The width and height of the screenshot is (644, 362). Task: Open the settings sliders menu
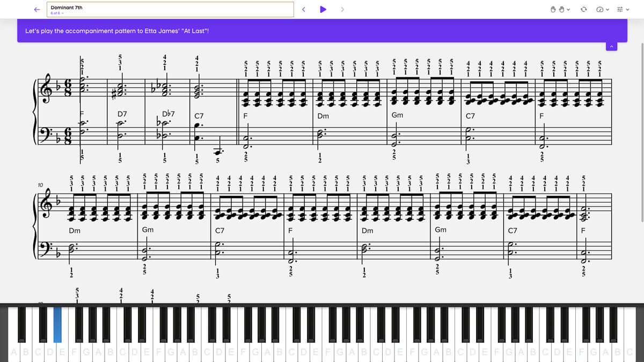tap(621, 10)
